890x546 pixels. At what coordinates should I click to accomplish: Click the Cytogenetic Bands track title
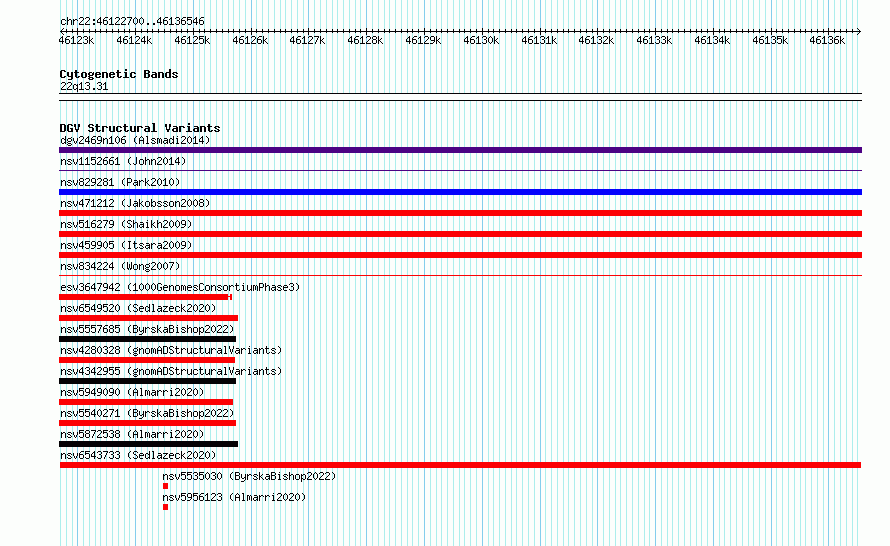click(x=119, y=74)
